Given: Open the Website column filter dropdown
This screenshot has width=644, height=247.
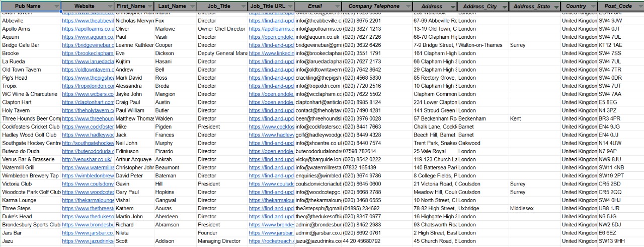Looking at the screenshot, I should click(110, 7).
